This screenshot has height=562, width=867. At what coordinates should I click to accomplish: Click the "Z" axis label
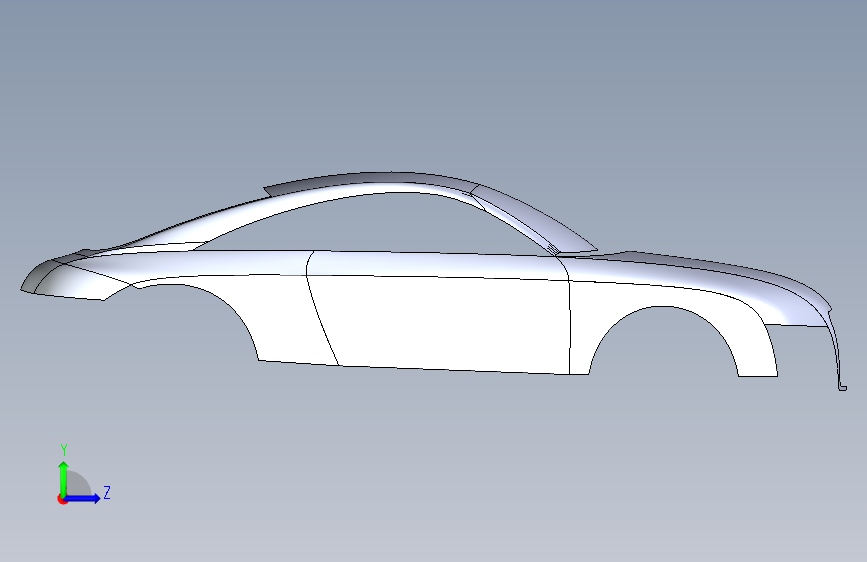[x=107, y=492]
